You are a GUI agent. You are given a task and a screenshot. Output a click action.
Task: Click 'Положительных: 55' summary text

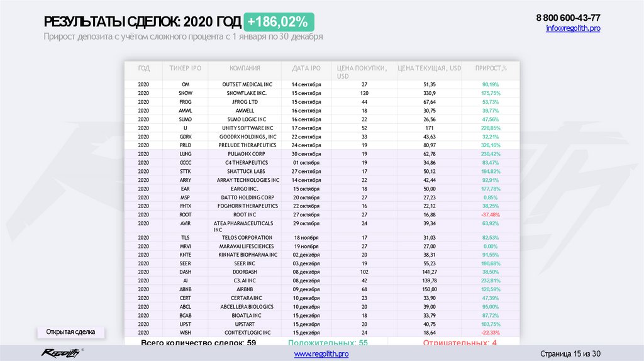pos(328,343)
